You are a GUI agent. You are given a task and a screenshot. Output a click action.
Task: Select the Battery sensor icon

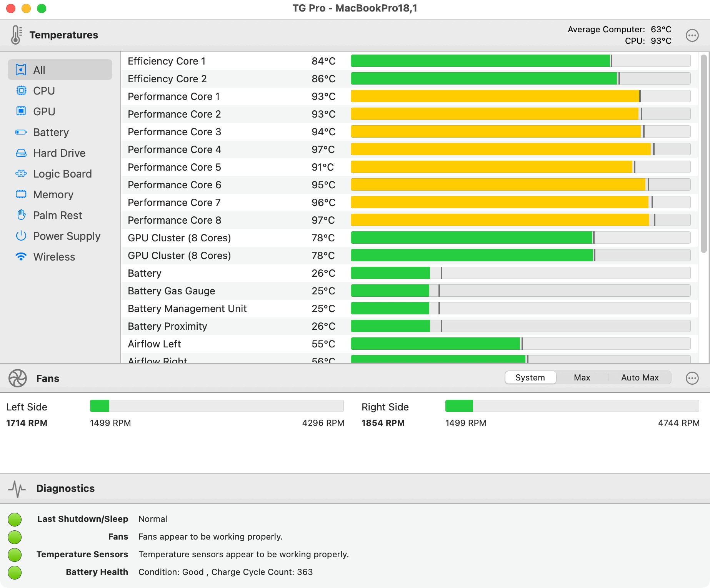(x=21, y=132)
